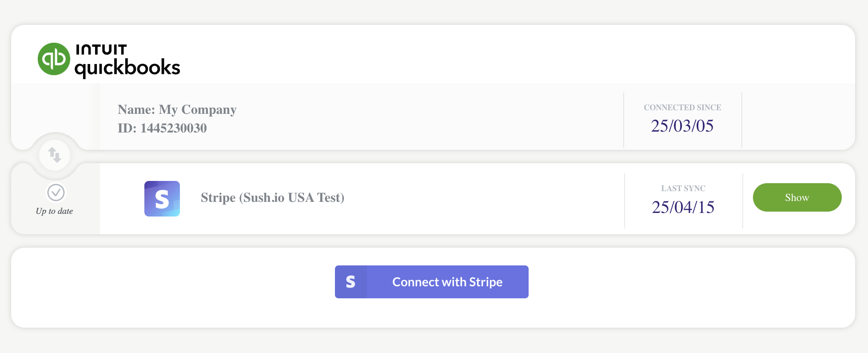The image size is (868, 353).
Task: Select the Stripe (Sush.io USA Test) name
Action: (273, 197)
